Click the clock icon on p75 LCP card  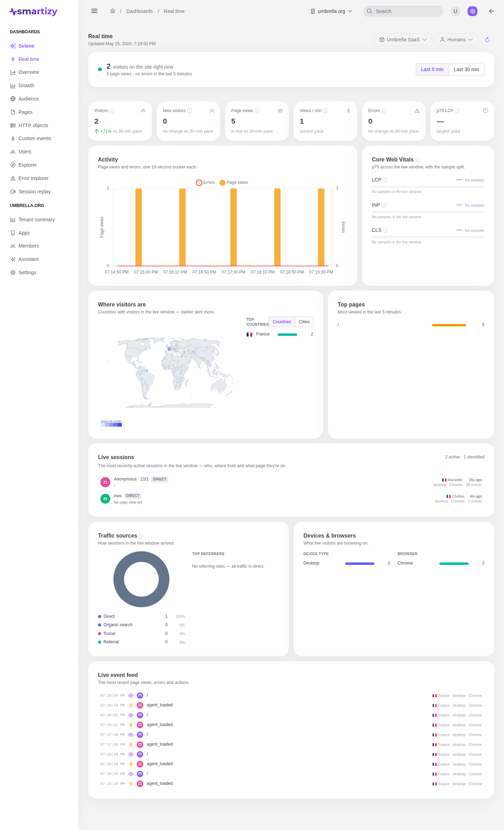coord(485,111)
